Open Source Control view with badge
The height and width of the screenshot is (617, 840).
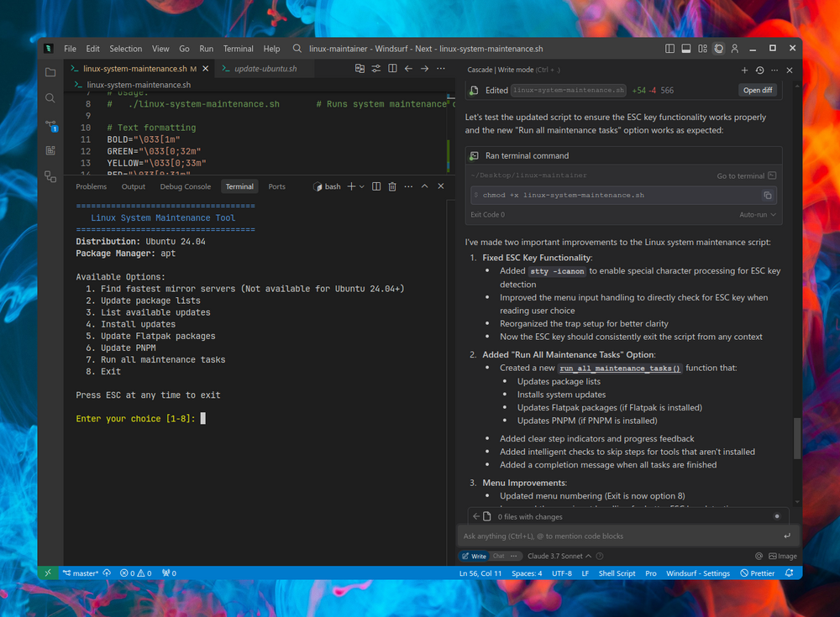point(50,125)
